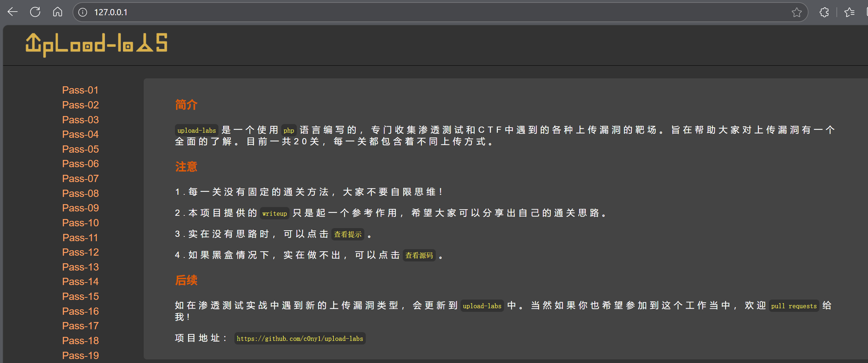The height and width of the screenshot is (363, 868).
Task: Click the 查看提示 code tag
Action: pos(348,234)
